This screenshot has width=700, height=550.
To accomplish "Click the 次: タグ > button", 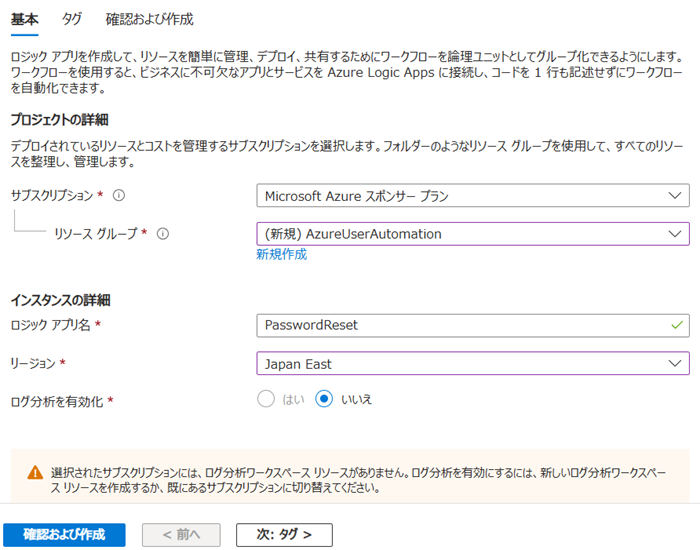I will (x=284, y=535).
